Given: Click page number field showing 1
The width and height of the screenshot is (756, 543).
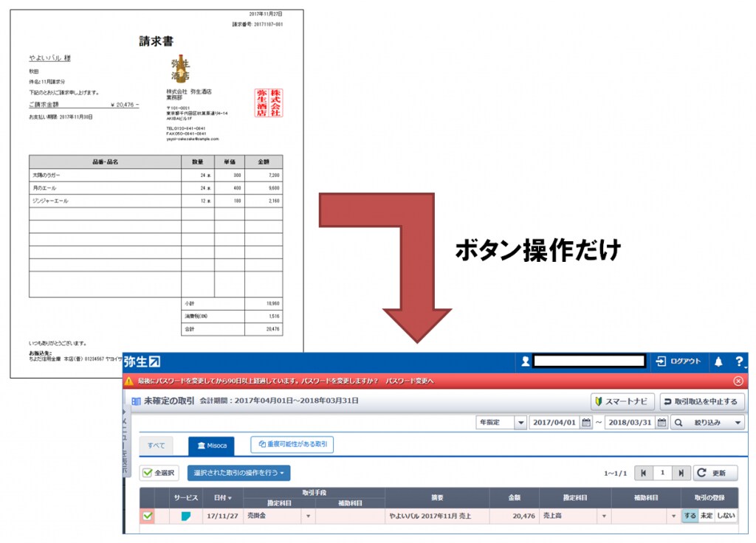Looking at the screenshot, I should coord(662,473).
